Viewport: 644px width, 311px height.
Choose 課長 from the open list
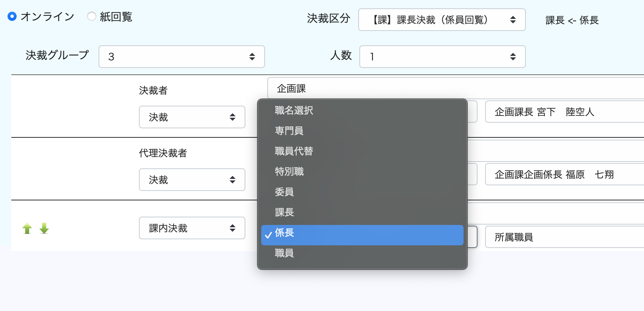coord(284,212)
